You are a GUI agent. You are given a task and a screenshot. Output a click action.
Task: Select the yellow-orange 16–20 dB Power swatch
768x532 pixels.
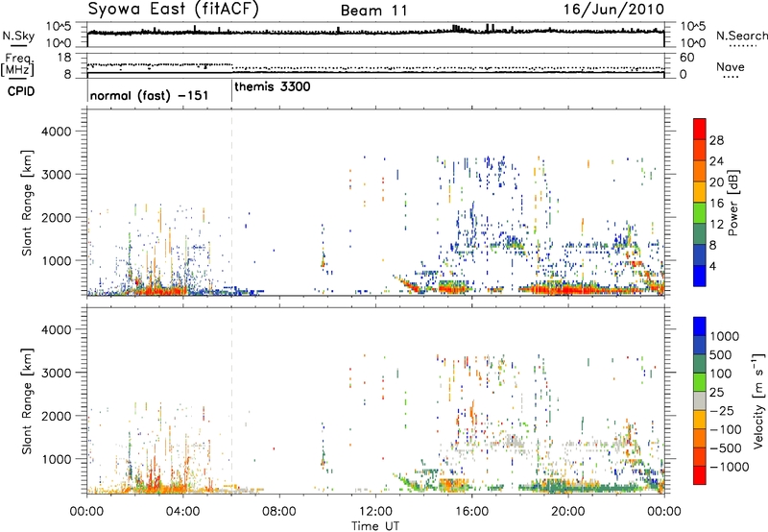click(700, 191)
